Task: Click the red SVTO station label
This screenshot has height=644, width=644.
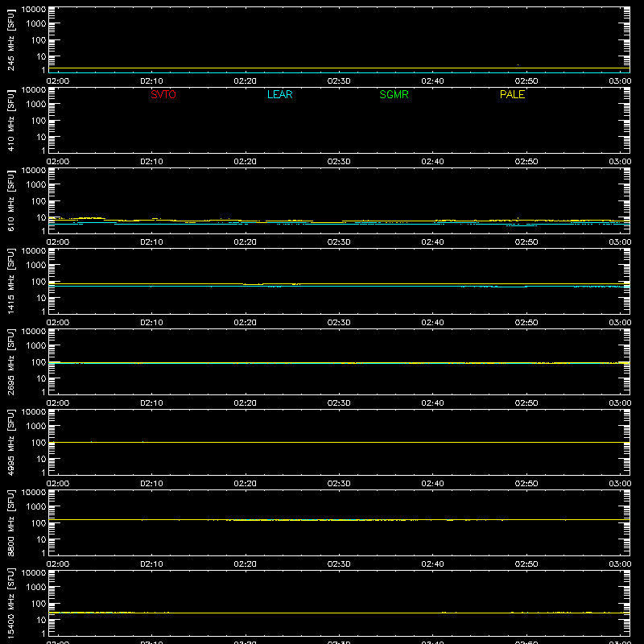Action: point(163,94)
